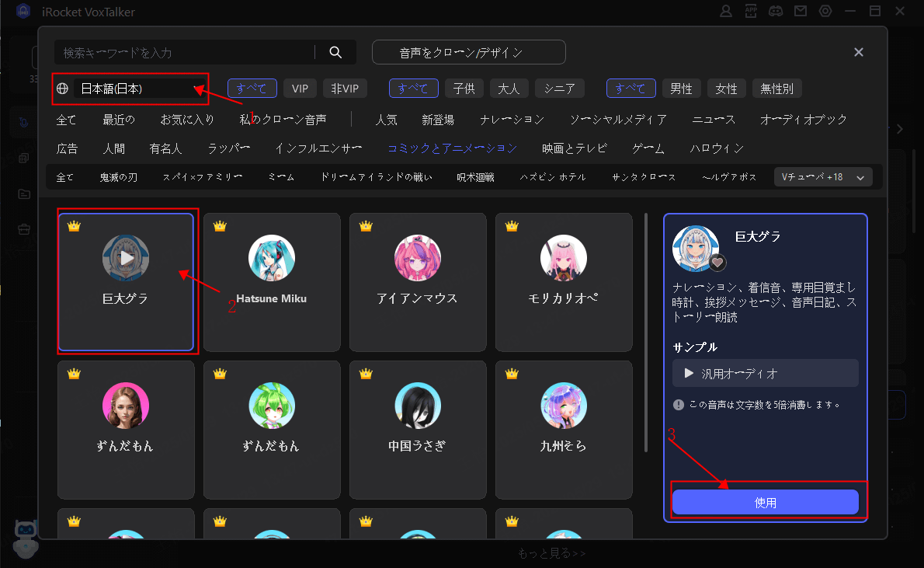Open the Discord icon in title bar
The image size is (924, 568).
[776, 11]
